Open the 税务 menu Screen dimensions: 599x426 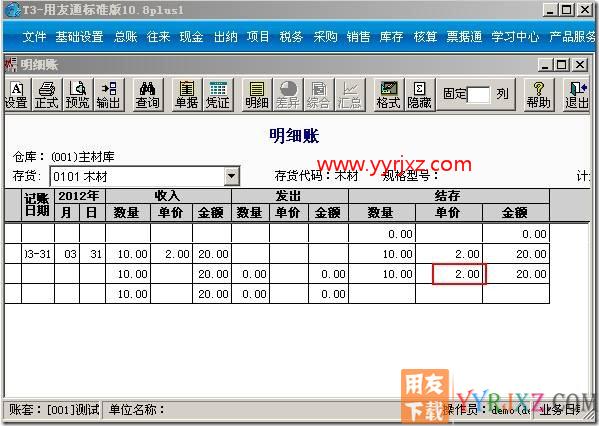(291, 37)
